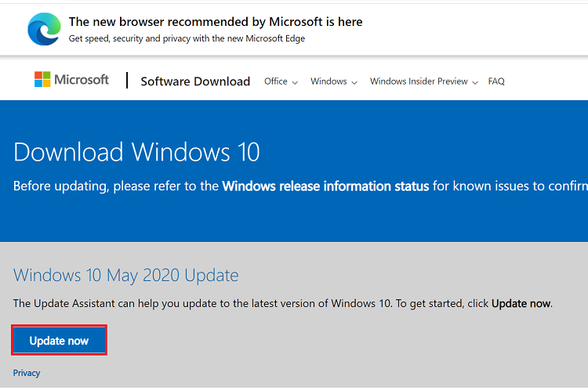Open the Software Download home link

[x=195, y=81]
